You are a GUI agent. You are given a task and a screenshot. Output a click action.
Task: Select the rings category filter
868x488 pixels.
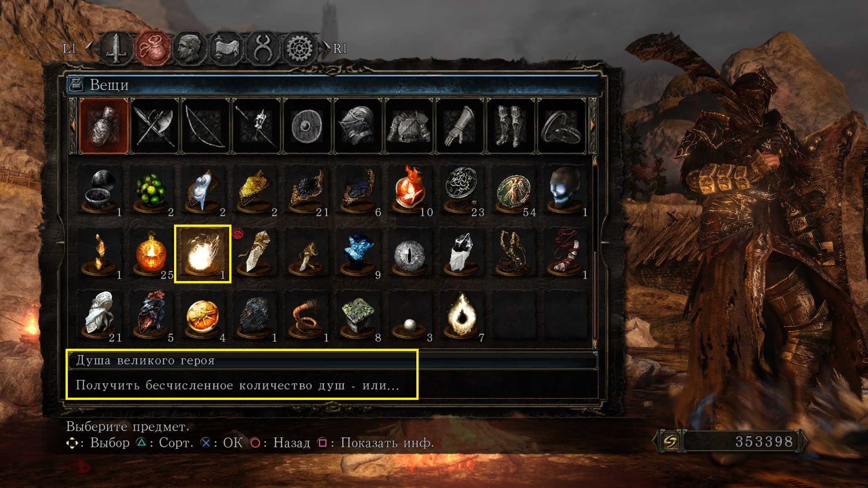click(x=561, y=126)
